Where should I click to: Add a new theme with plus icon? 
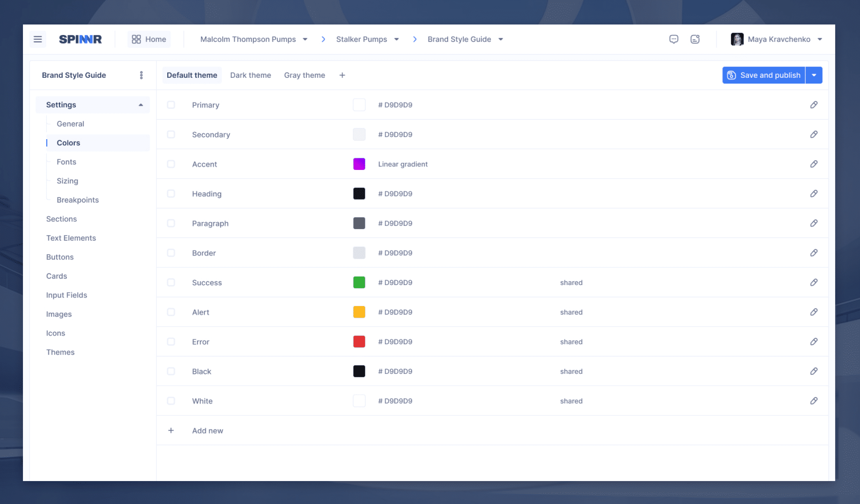[342, 75]
